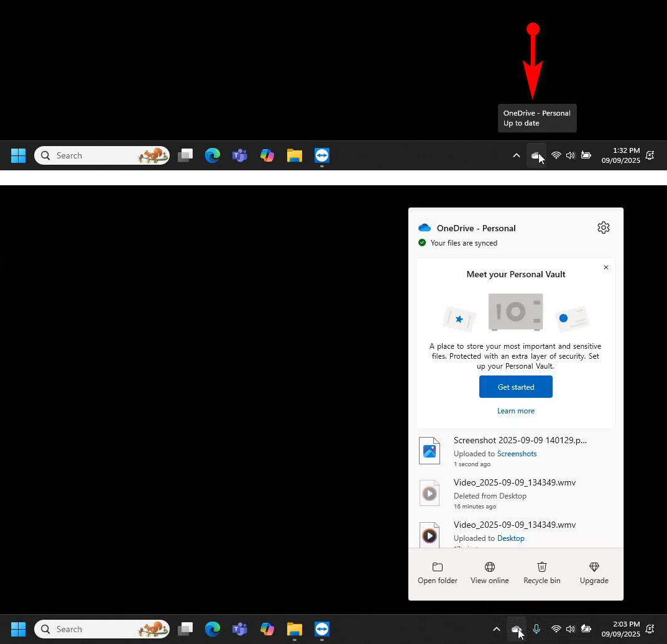
Task: Click the Search box in the 1:32 PM taskbar
Action: point(102,155)
